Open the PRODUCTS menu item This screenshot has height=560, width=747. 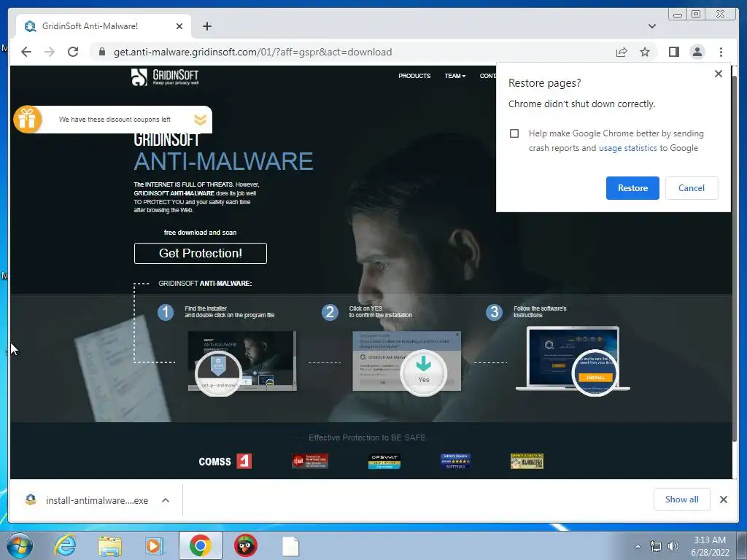pyautogui.click(x=414, y=76)
